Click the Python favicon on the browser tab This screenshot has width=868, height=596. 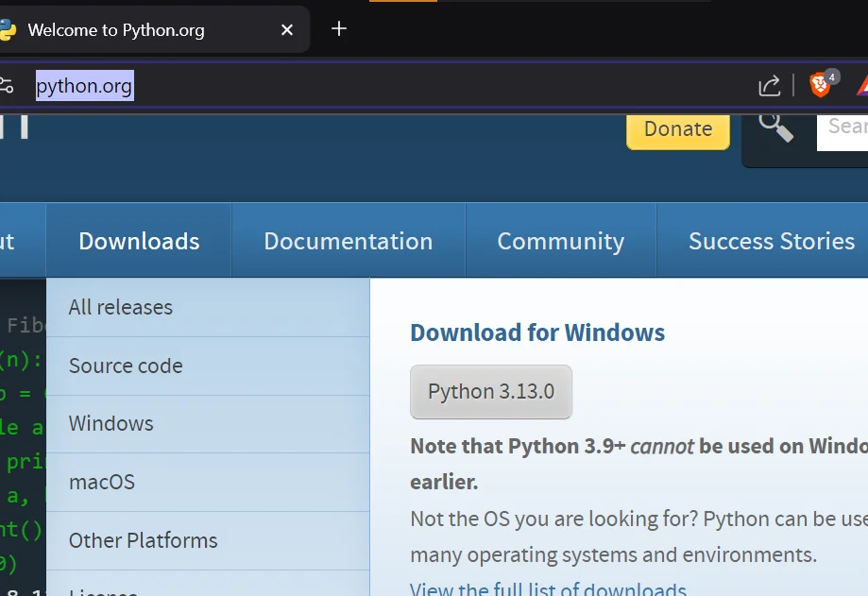pyautogui.click(x=8, y=30)
